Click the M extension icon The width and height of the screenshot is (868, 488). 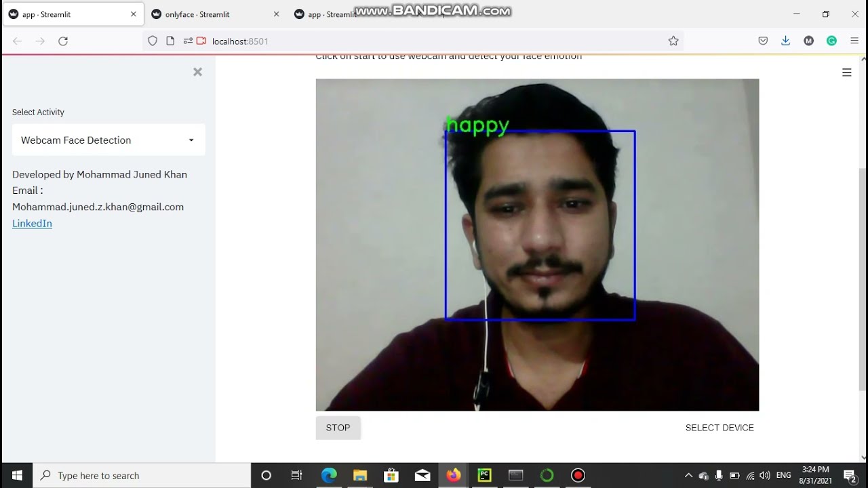coord(808,41)
